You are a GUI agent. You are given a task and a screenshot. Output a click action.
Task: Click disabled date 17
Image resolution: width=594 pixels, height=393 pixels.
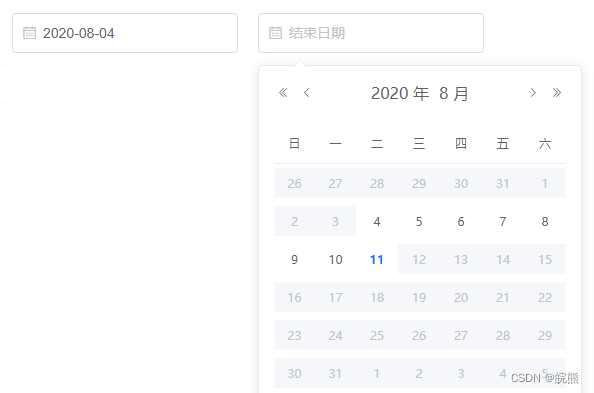[335, 297]
